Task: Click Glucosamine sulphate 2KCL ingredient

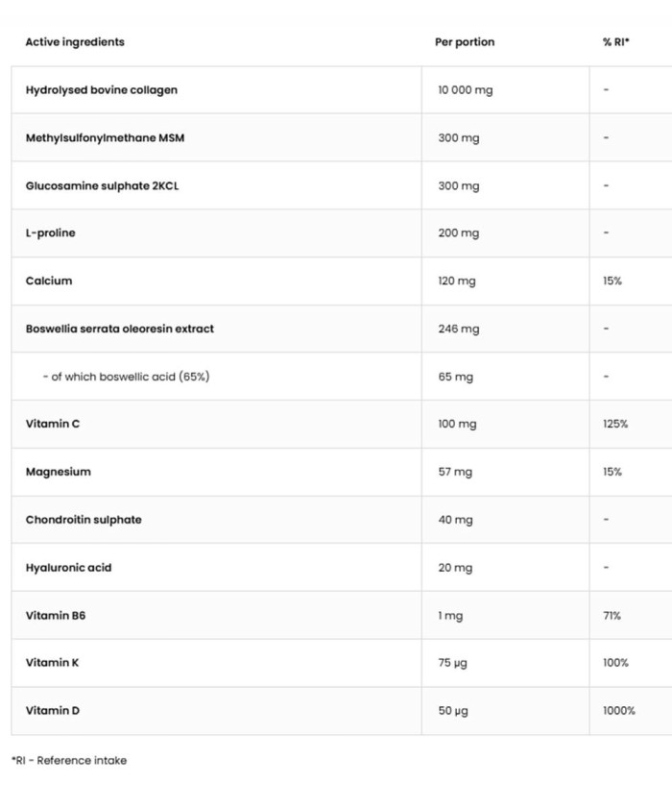Action: click(103, 185)
